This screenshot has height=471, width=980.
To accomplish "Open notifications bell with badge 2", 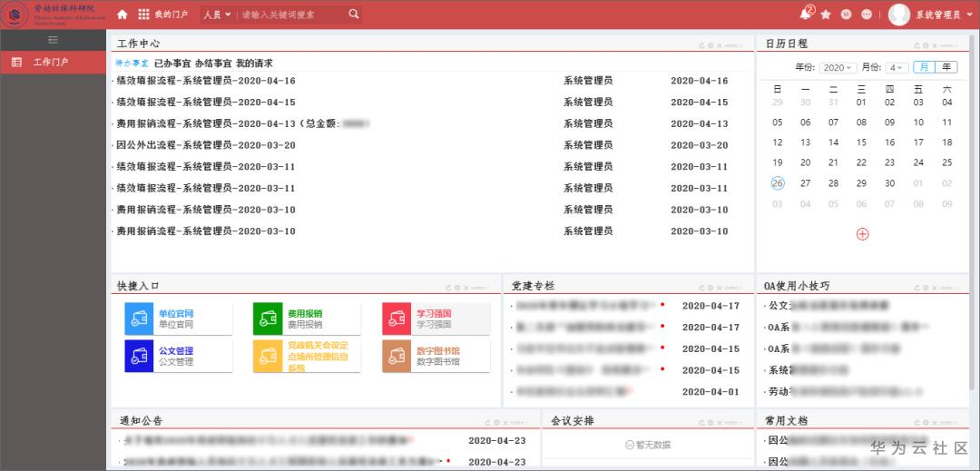I will pyautogui.click(x=806, y=14).
